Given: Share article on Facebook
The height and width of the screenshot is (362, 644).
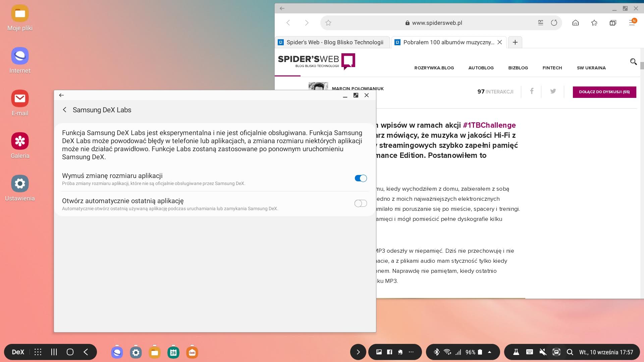Looking at the screenshot, I should 532,91.
